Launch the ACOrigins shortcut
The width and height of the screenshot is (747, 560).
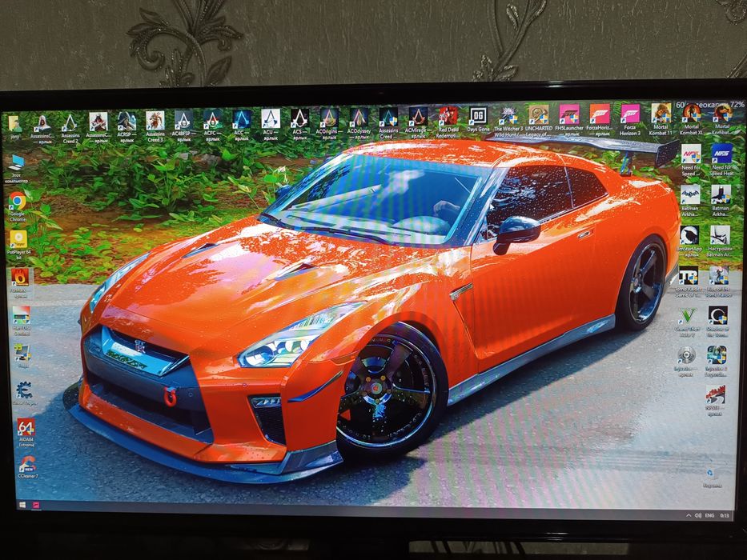[329, 124]
